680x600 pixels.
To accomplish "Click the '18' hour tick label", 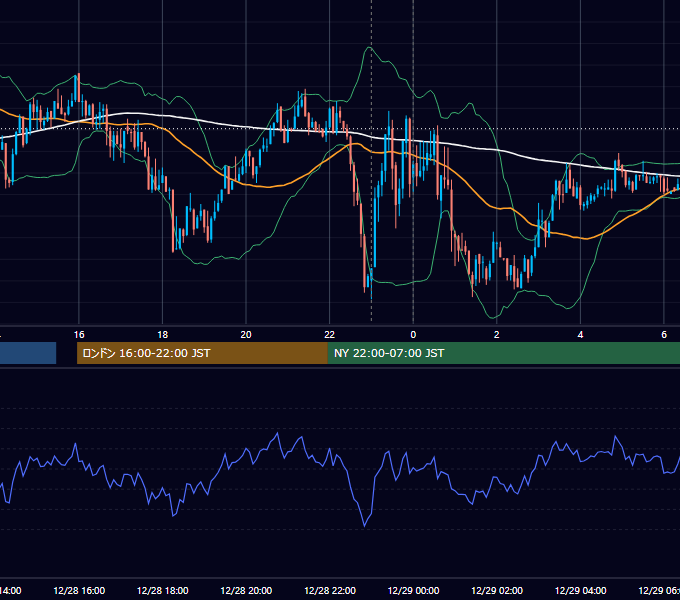I will (163, 335).
